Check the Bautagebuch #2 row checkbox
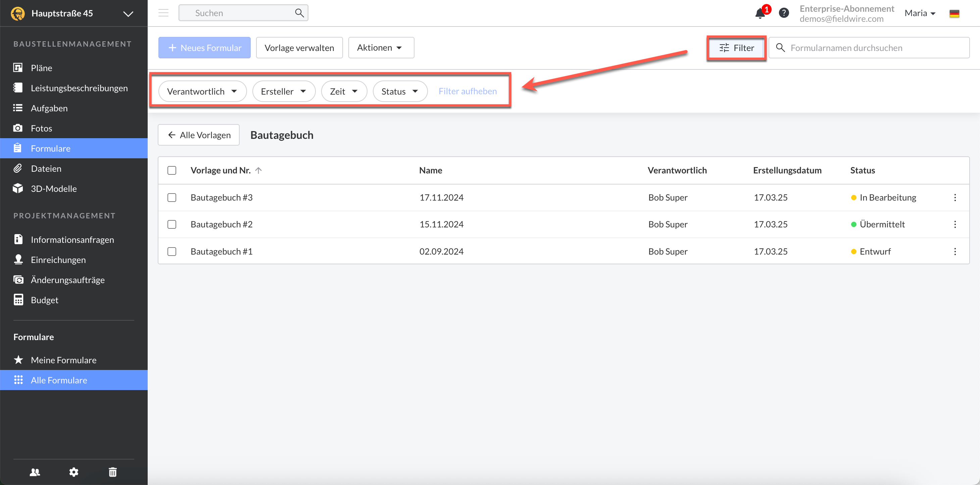This screenshot has height=485, width=980. point(172,224)
